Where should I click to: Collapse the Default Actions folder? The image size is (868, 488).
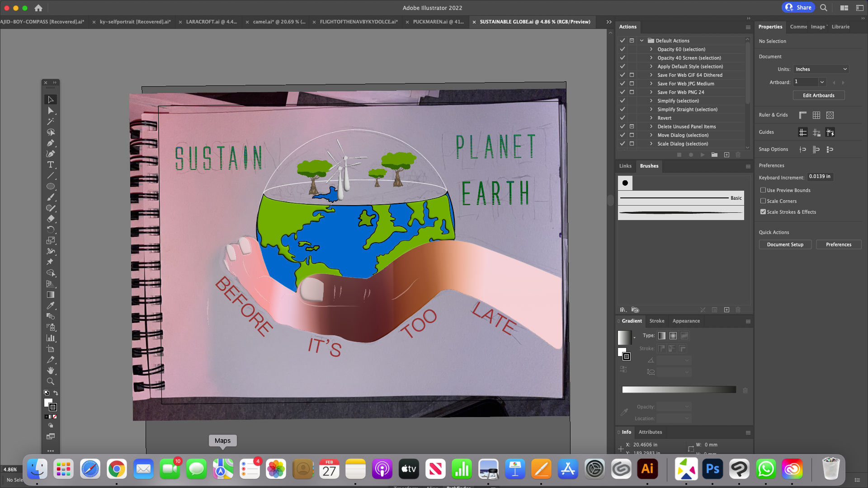(x=642, y=41)
